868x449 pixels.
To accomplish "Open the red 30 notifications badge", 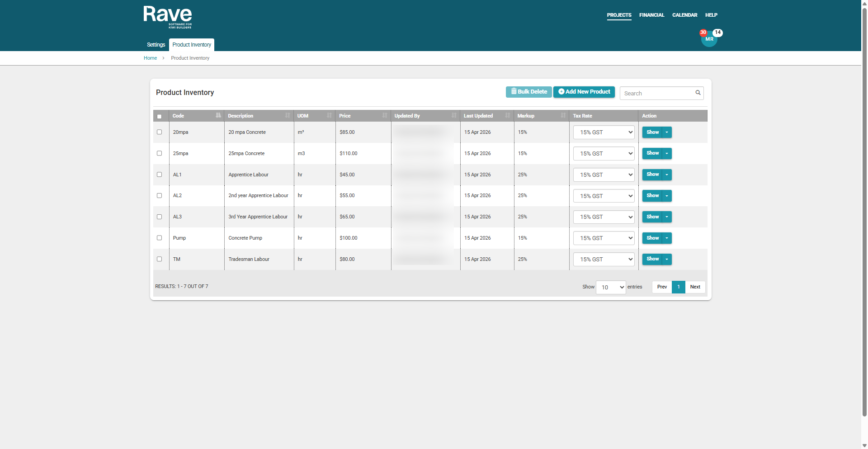I will pos(703,33).
